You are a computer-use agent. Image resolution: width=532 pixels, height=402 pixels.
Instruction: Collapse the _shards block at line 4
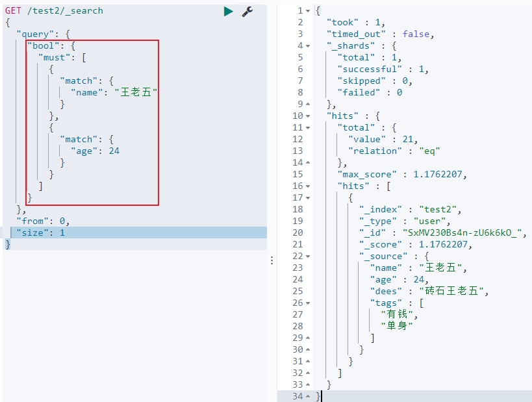pos(308,46)
